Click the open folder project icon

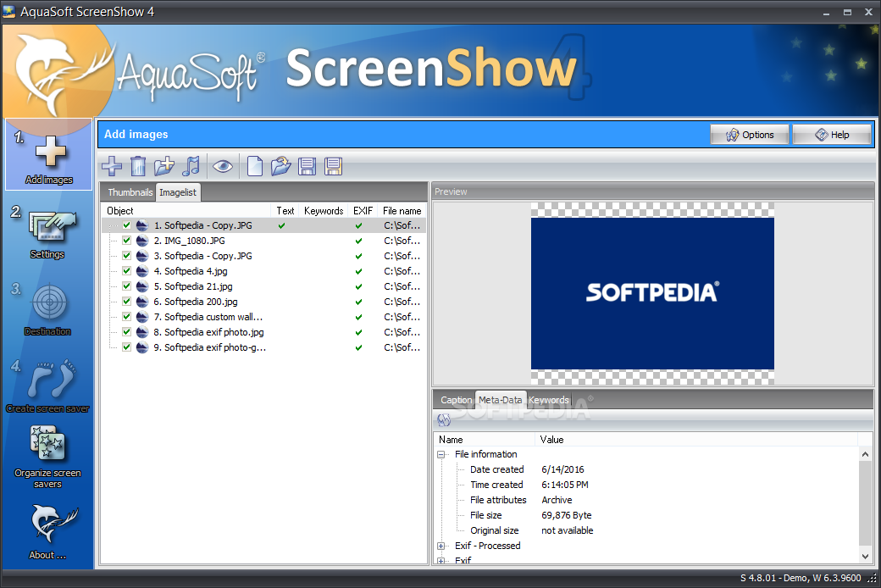tap(280, 166)
